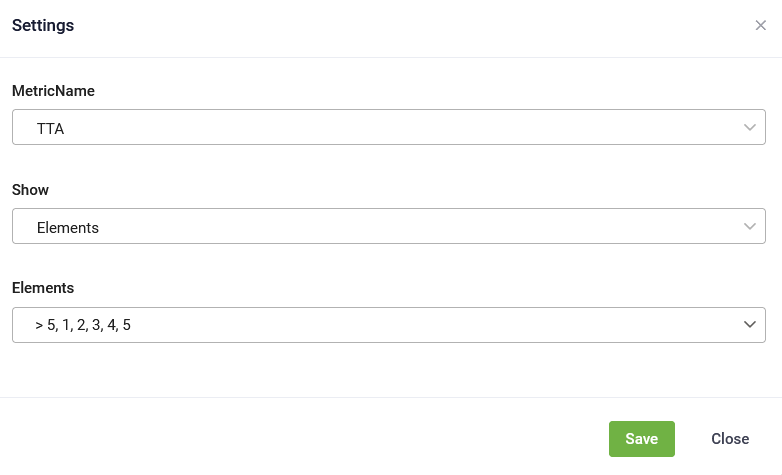This screenshot has width=782, height=475.
Task: Open the Elements multi-select dropdown
Action: pos(389,325)
